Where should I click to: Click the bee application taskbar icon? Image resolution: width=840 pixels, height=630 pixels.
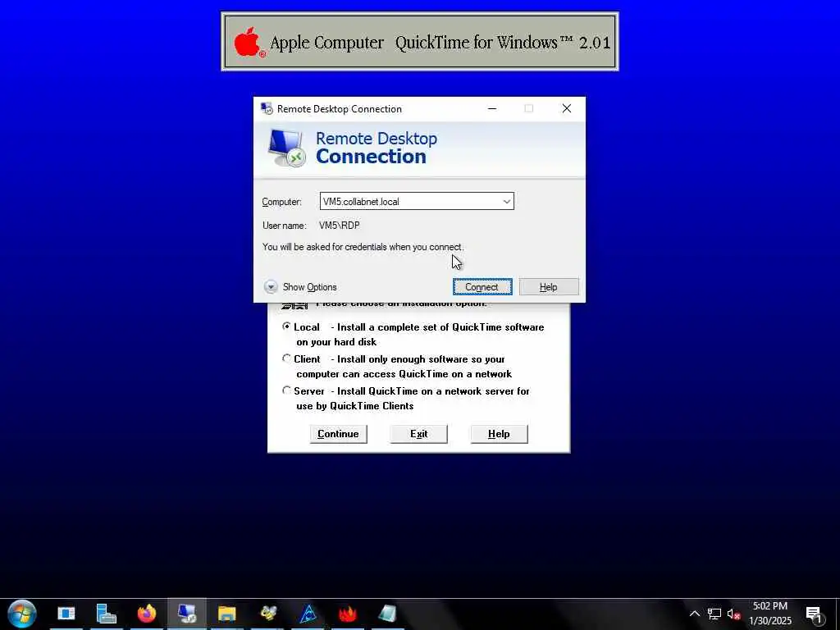tap(268, 614)
